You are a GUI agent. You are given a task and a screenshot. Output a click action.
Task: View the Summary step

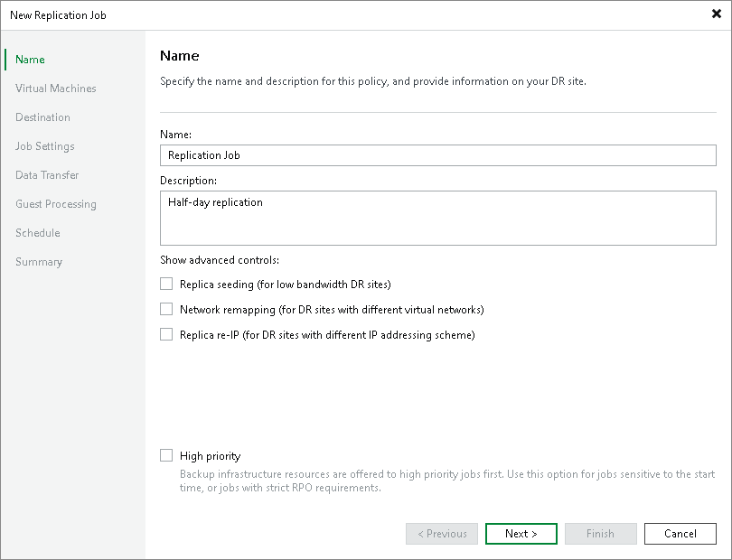point(39,261)
